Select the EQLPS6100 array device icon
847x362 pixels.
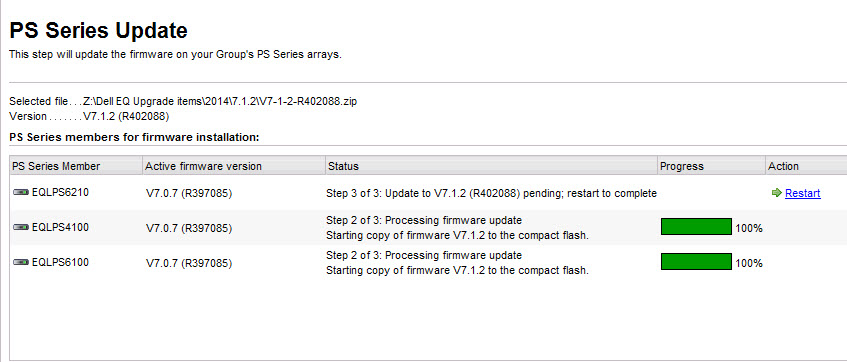pos(21,263)
